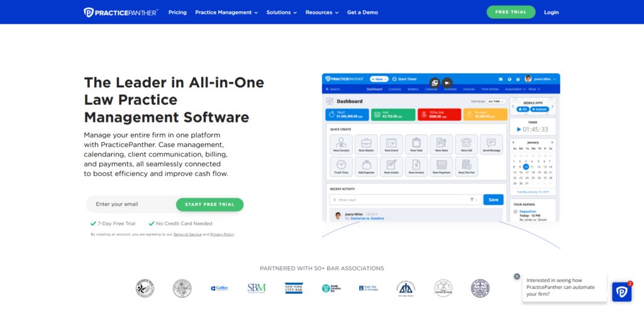Viewport: 644px width, 314px height.
Task: Select the Matters tab in preview
Action: (x=413, y=89)
